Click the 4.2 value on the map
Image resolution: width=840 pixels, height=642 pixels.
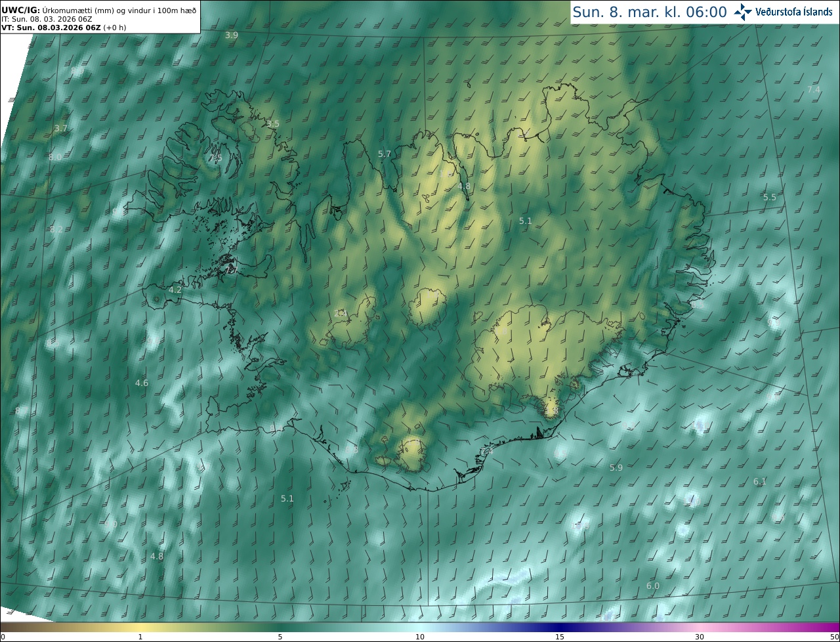click(175, 289)
